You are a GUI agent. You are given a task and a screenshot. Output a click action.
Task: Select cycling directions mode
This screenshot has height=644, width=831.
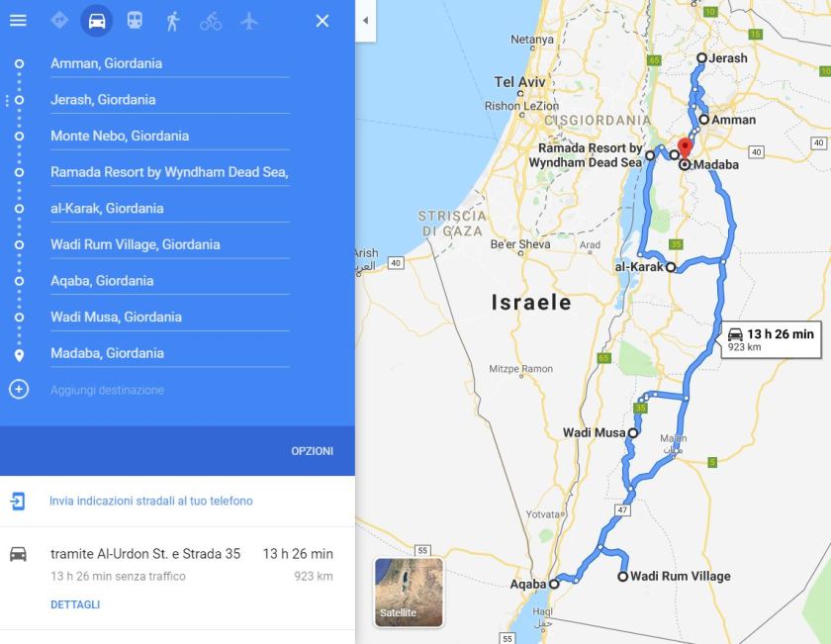[x=211, y=21]
